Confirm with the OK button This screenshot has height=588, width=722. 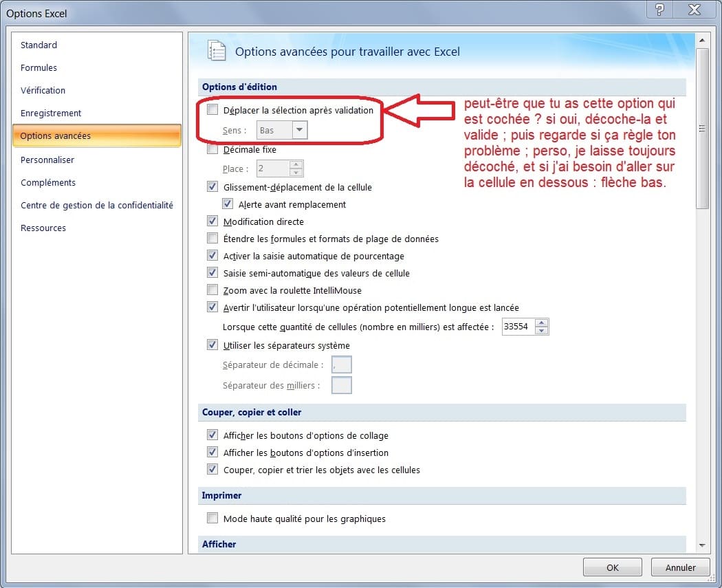(613, 567)
